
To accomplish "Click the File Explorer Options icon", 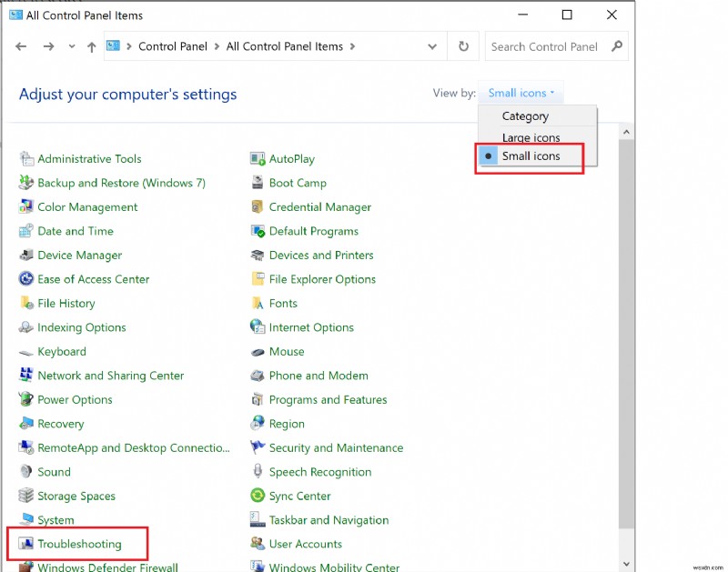I will [x=258, y=279].
